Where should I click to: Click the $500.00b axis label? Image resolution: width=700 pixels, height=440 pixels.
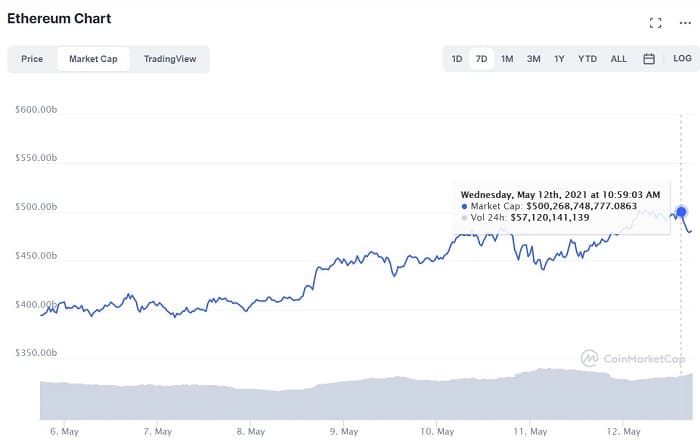(36, 207)
